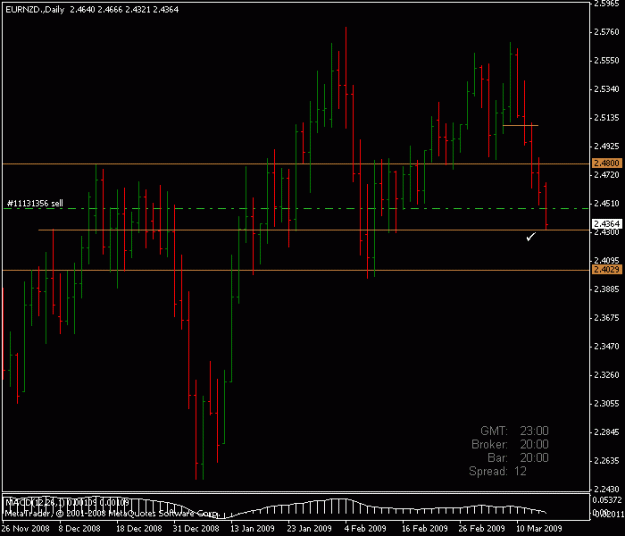Click the 2.4510 price scale label
Viewport: 625px width, 536px height.
click(x=607, y=203)
